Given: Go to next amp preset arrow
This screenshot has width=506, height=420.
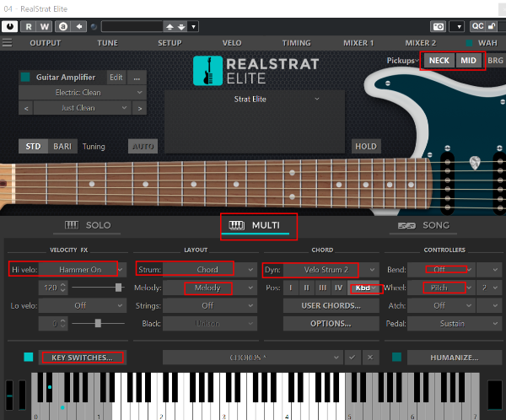Looking at the screenshot, I should (x=140, y=108).
